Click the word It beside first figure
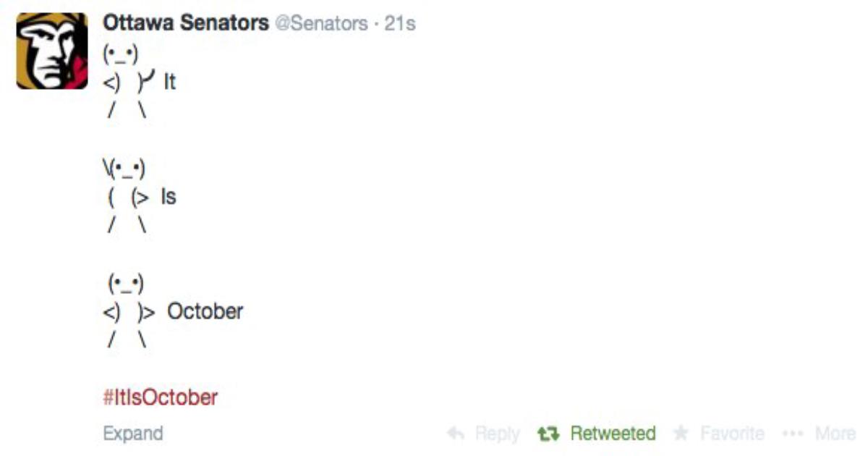Screen dimensions: 868x456 (x=169, y=82)
